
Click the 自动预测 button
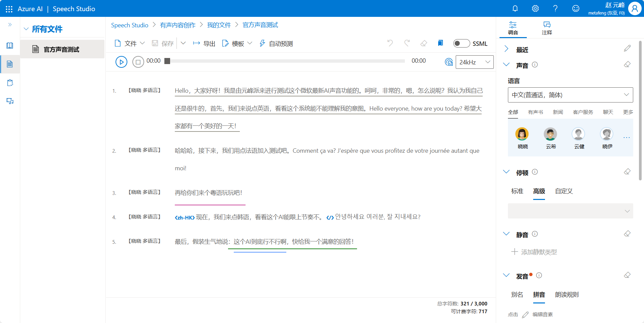276,43
